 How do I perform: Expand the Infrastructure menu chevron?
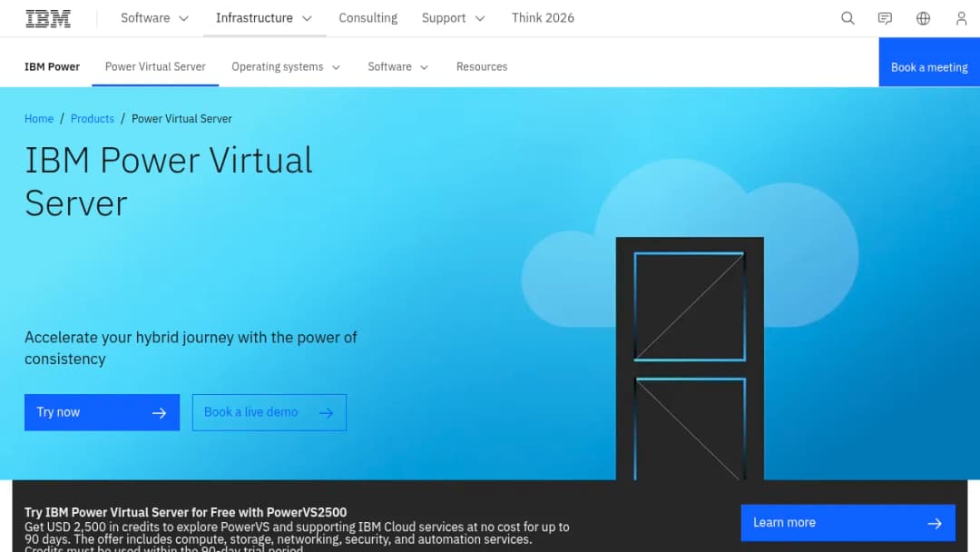(307, 19)
